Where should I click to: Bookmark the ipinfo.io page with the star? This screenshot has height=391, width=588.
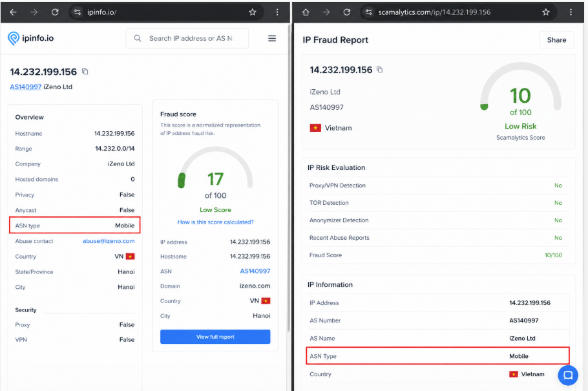(x=253, y=12)
